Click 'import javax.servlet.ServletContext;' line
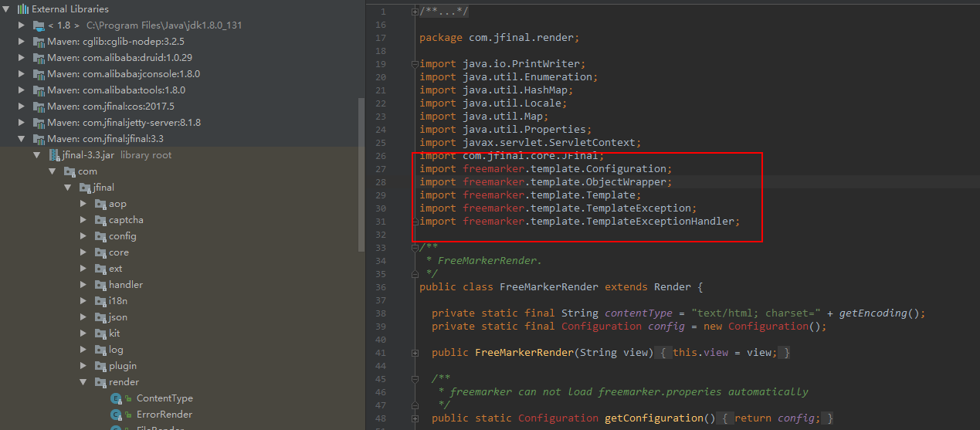980x430 pixels. click(531, 143)
